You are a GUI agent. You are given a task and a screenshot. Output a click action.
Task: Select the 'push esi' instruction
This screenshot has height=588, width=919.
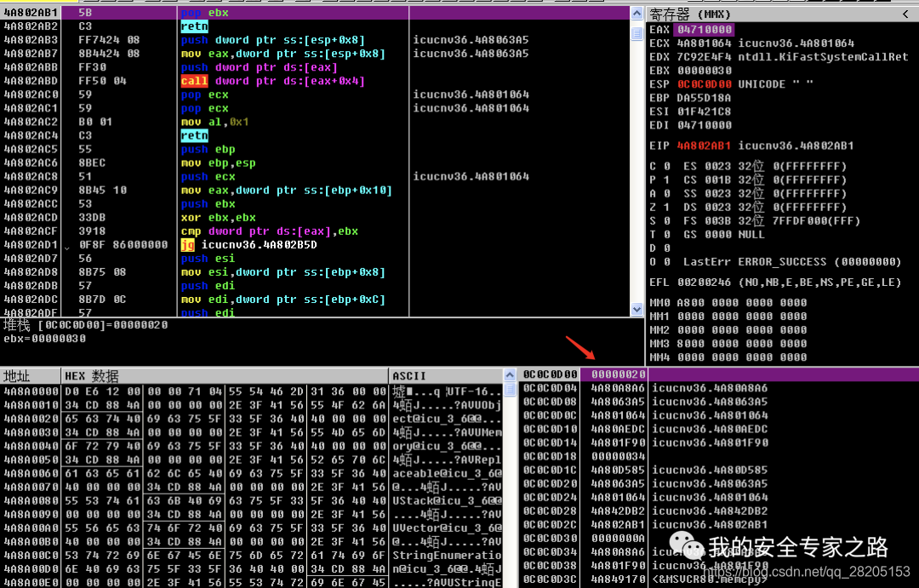pos(208,258)
